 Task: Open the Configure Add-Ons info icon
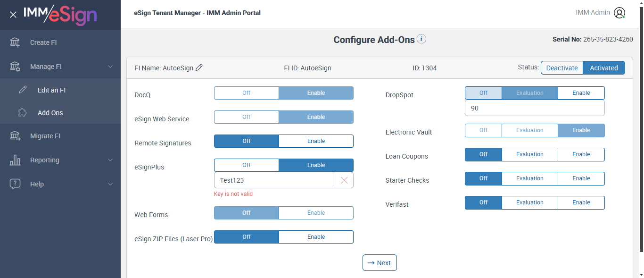pos(421,39)
